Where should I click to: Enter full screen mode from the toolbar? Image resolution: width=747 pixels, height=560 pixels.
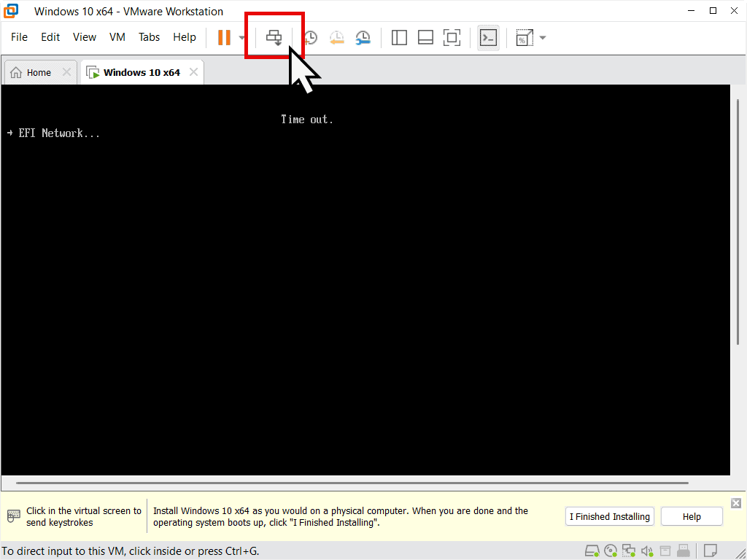tap(452, 38)
